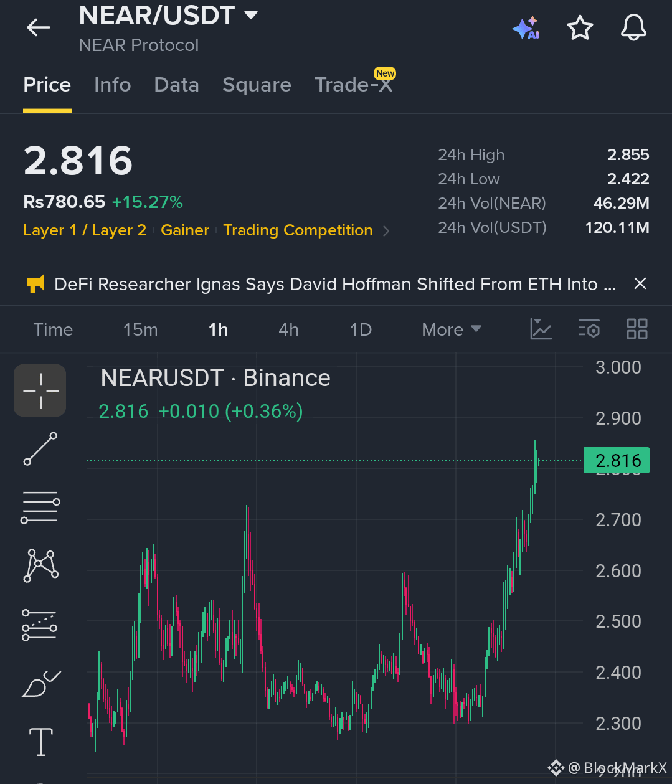Select the trend line drawing tool
Image resolution: width=672 pixels, height=784 pixels.
tap(40, 449)
